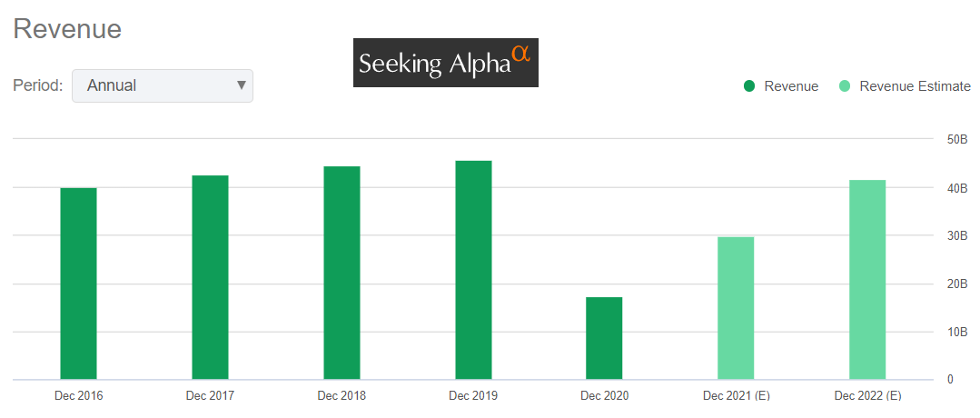The width and height of the screenshot is (980, 418).
Task: Click the Revenue Estimate legend label
Action: [915, 86]
